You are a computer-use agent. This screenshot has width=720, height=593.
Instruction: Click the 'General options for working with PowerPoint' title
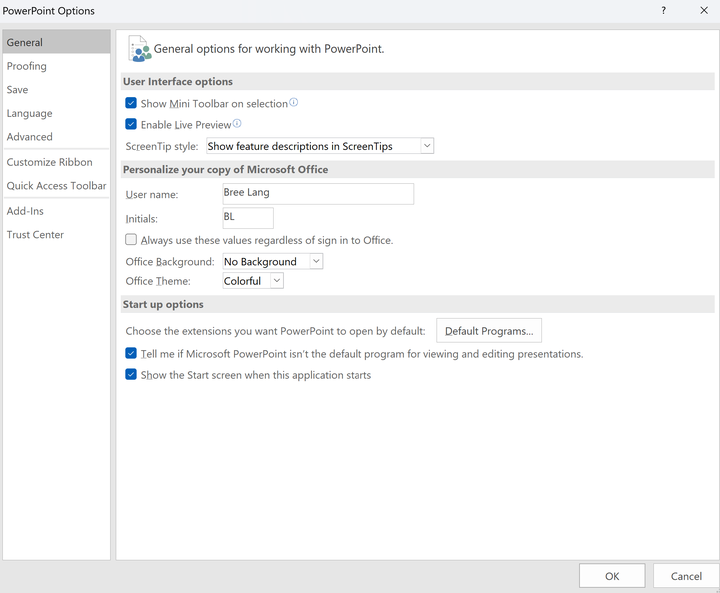(x=269, y=49)
